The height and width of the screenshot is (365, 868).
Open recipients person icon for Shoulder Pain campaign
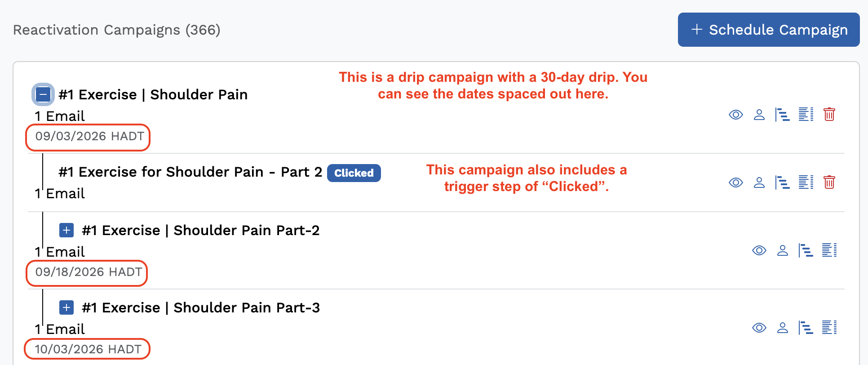click(x=759, y=115)
